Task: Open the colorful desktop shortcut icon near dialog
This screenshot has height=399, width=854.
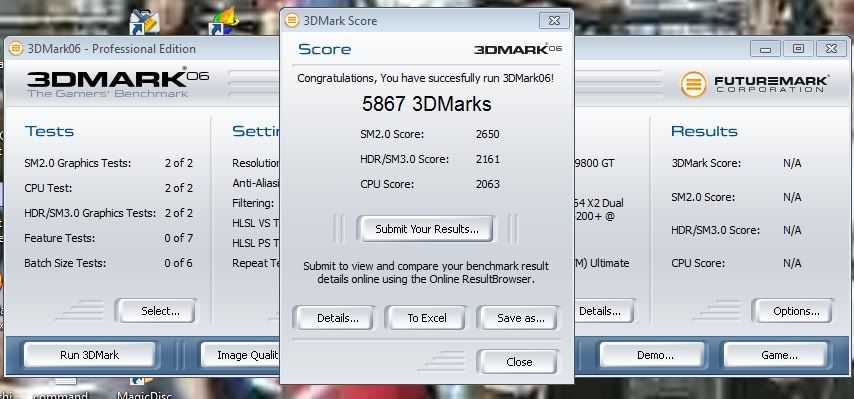Action: (224, 21)
